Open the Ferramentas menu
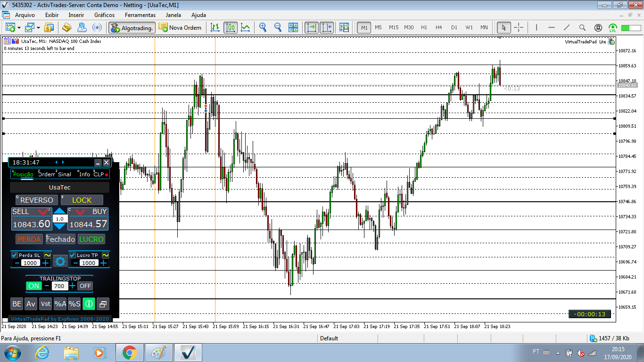This screenshot has height=362, width=644. pos(140,15)
